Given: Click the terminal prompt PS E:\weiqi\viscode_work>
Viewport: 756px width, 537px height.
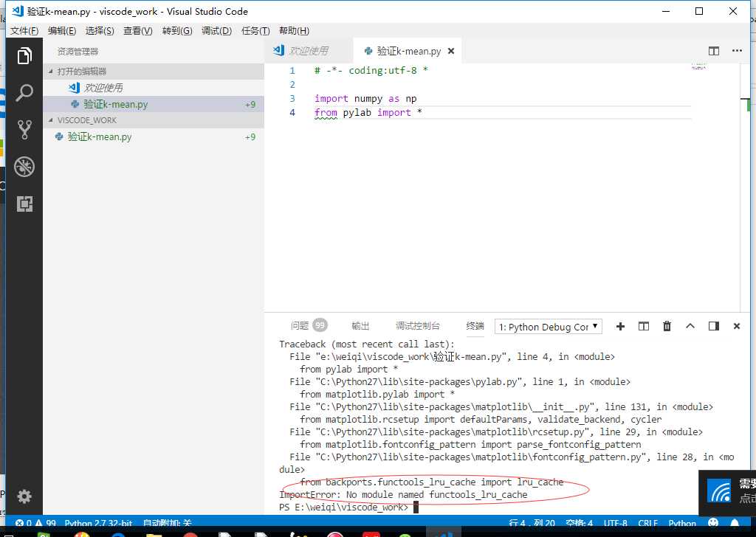Looking at the screenshot, I should [x=344, y=507].
